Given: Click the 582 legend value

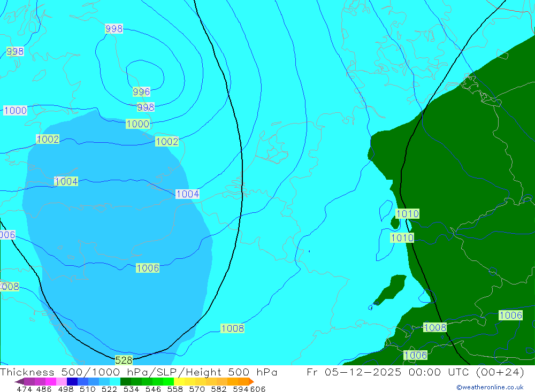Looking at the screenshot, I should tap(219, 389).
